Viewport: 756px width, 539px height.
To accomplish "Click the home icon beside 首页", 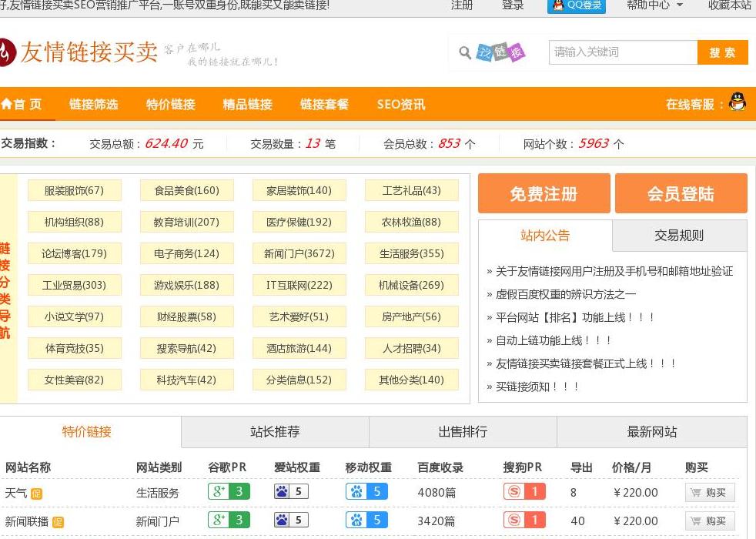I will tap(7, 104).
